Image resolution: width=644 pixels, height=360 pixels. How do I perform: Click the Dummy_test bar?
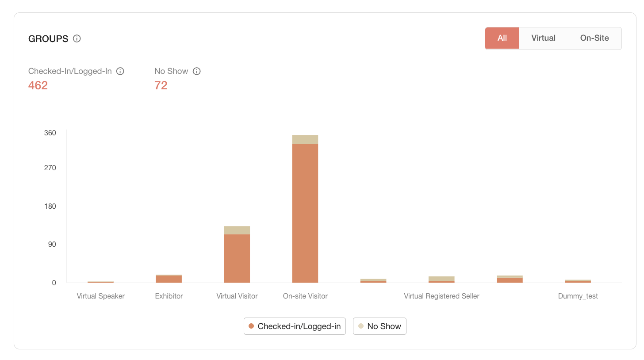coord(578,281)
